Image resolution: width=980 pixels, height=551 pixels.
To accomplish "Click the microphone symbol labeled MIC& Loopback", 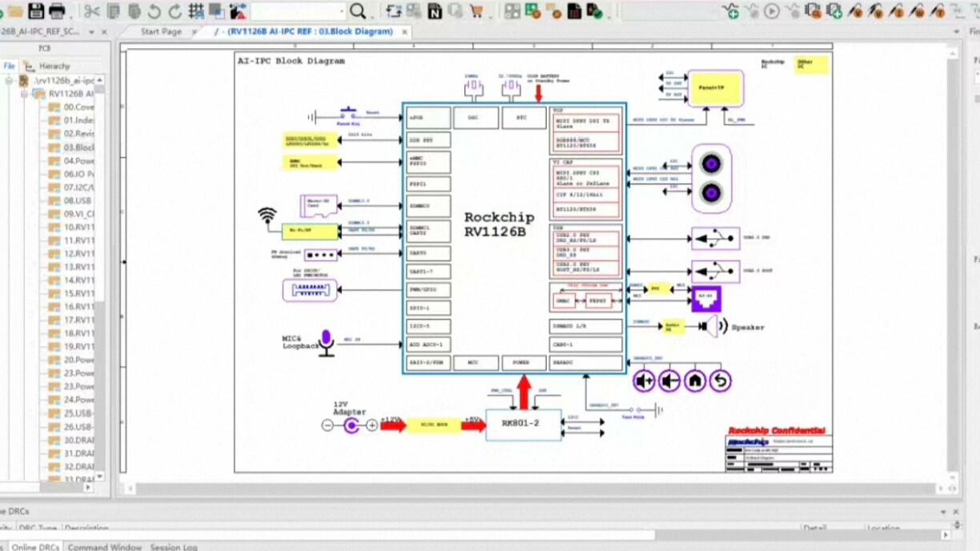I will coord(326,343).
